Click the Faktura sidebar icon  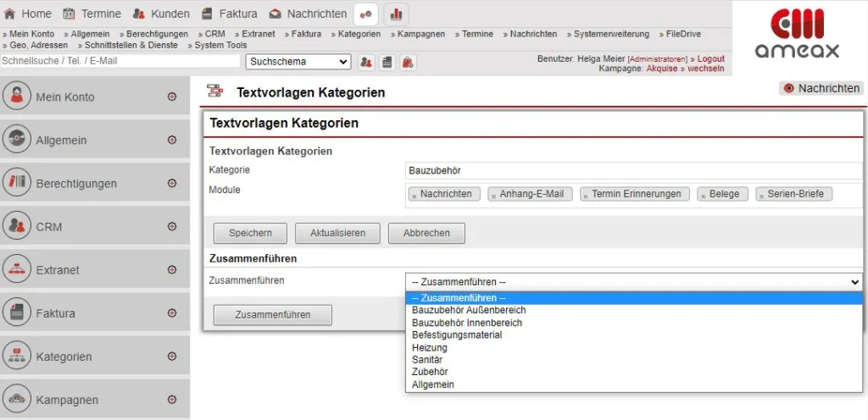point(17,312)
